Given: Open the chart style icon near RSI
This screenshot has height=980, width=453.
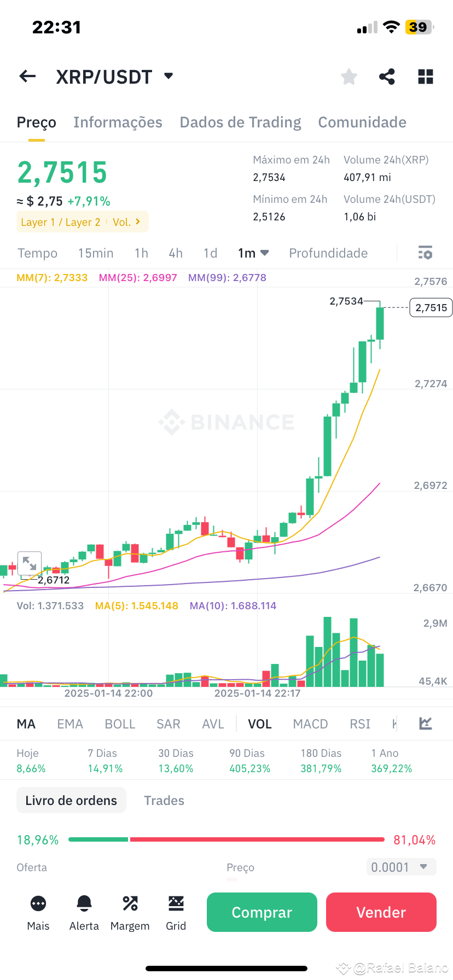Looking at the screenshot, I should pyautogui.click(x=425, y=723).
